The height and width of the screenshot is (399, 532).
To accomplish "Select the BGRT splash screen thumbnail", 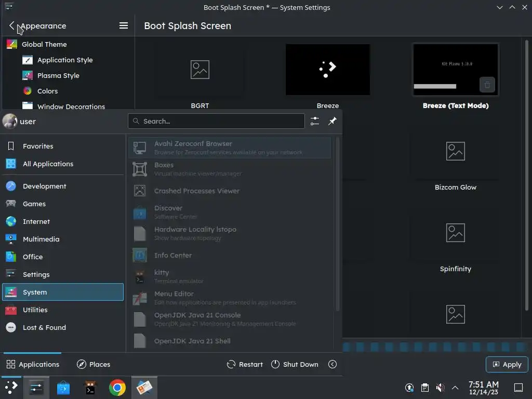I will (200, 70).
